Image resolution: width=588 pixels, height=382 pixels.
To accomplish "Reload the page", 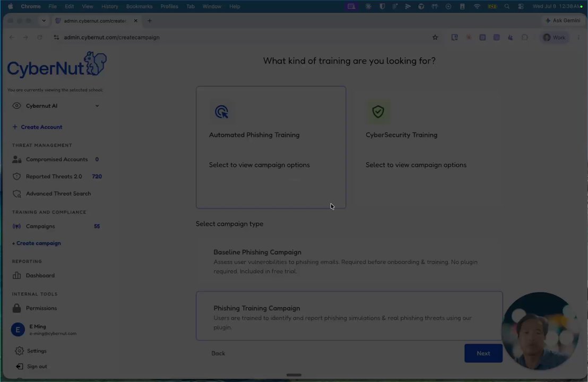I will pos(39,38).
